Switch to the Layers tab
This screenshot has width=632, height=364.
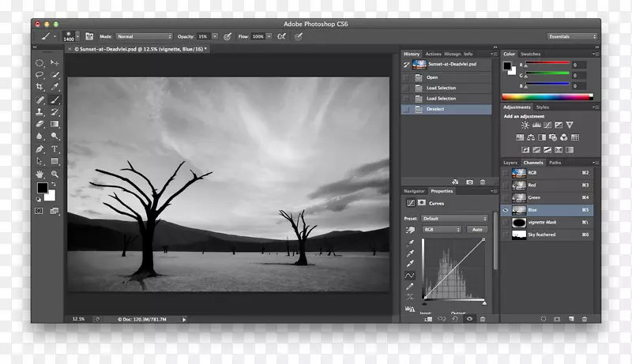tap(510, 163)
